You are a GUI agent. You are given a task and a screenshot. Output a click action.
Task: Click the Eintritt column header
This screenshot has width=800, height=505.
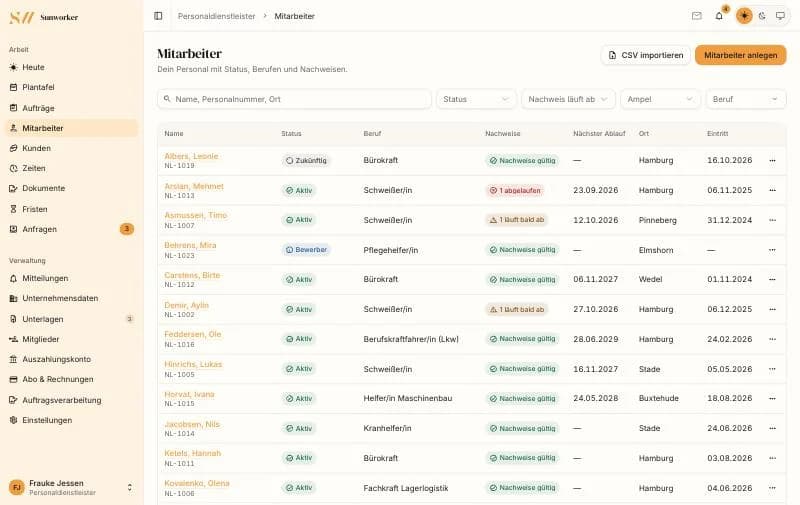[717, 134]
